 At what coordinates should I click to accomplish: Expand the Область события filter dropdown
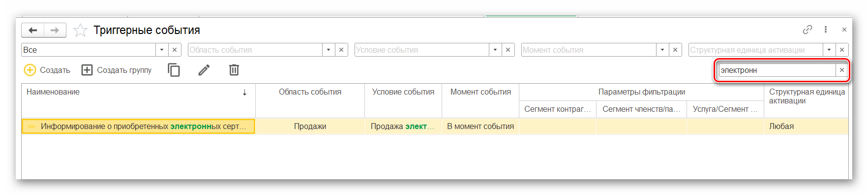pyautogui.click(x=329, y=50)
